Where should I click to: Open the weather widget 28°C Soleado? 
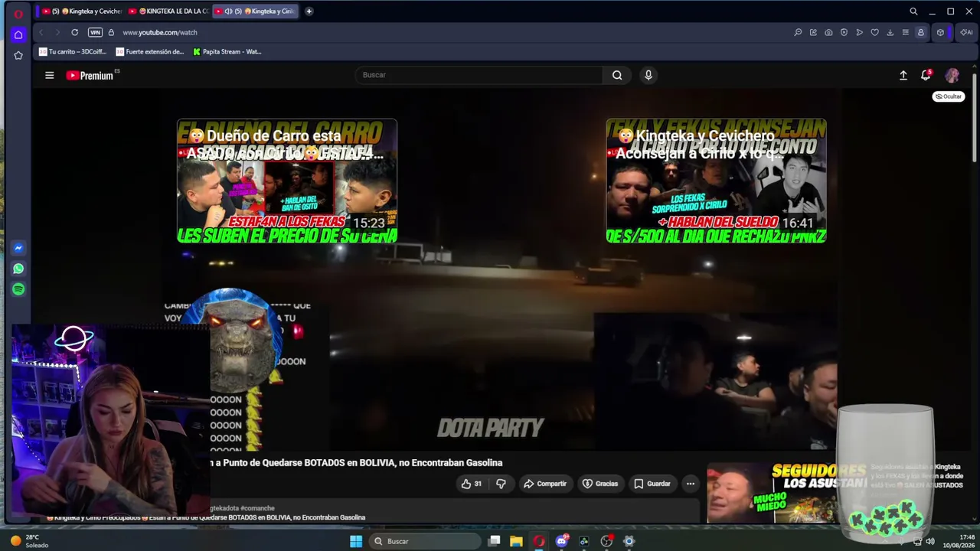[31, 541]
